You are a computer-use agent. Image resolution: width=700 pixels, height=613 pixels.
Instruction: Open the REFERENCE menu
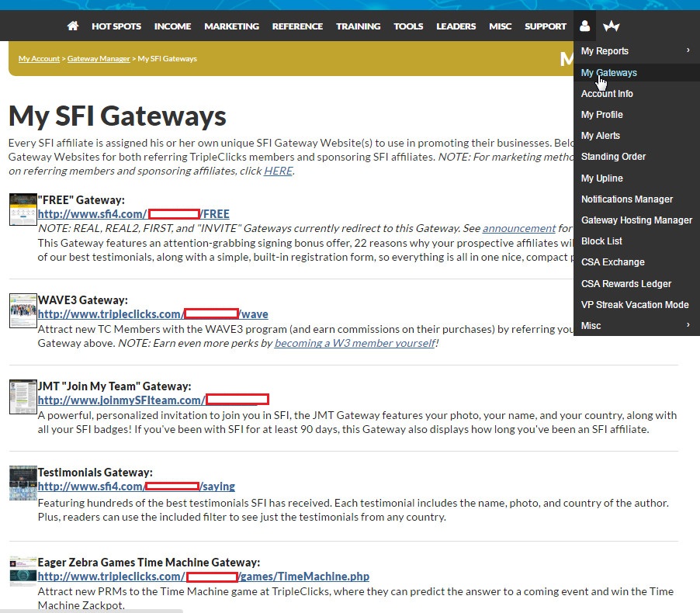point(297,26)
